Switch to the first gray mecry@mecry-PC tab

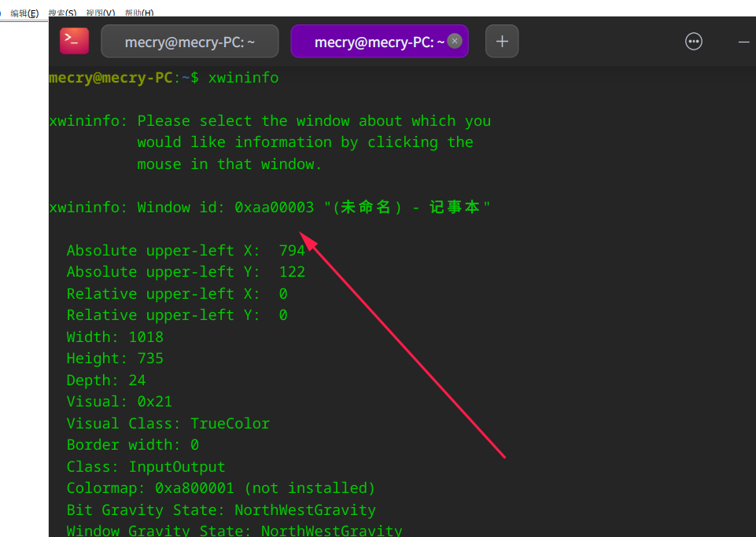(x=190, y=42)
